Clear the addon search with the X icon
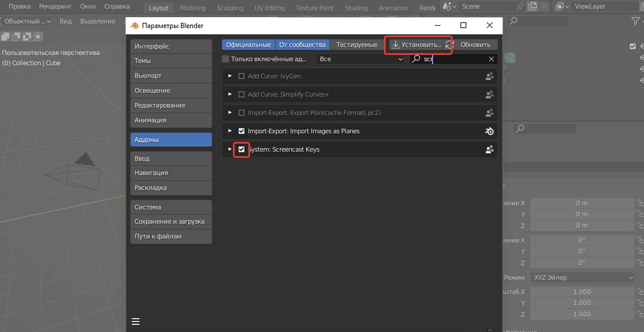The width and height of the screenshot is (644, 332). coord(491,59)
